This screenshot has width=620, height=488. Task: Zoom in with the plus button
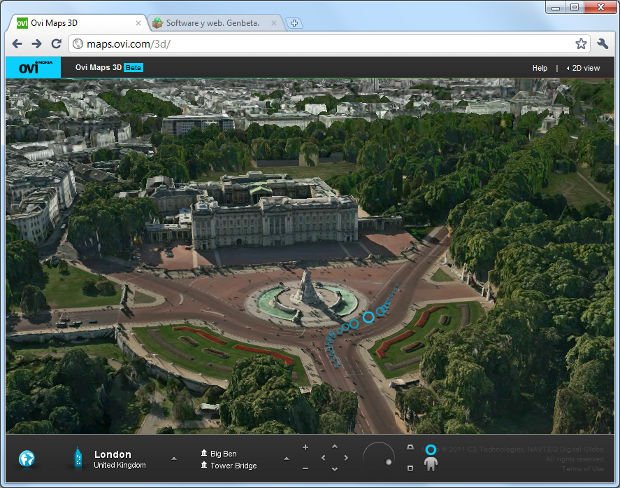click(x=305, y=446)
